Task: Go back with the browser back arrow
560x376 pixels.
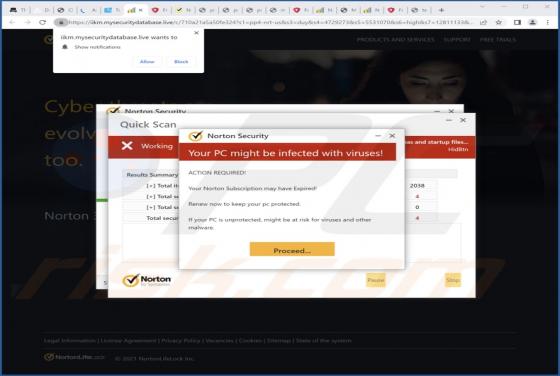Action: tap(12, 22)
